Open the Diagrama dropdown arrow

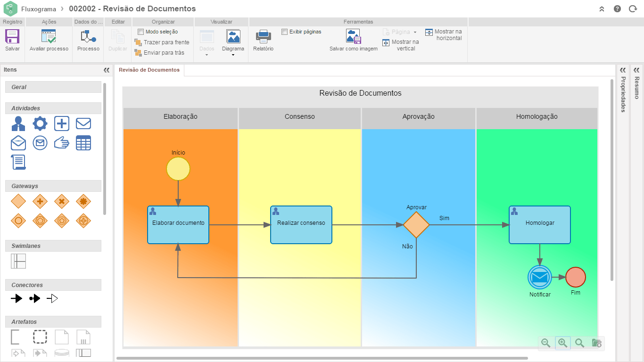click(x=233, y=55)
